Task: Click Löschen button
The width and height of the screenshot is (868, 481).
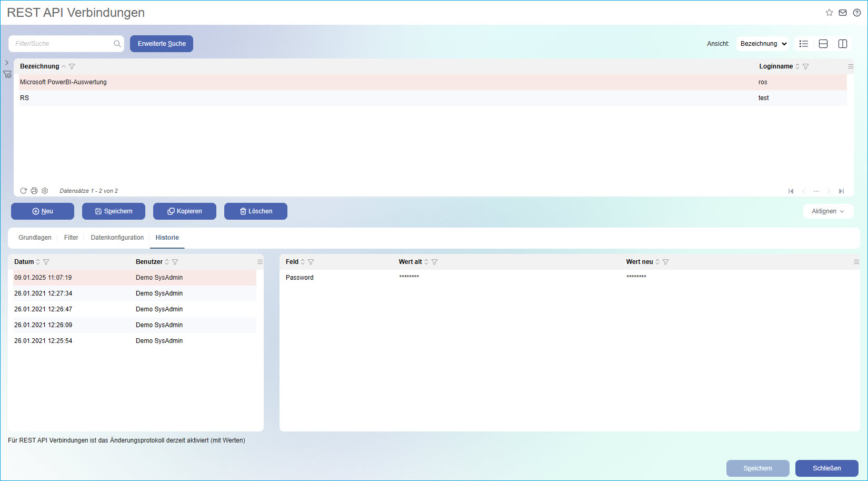Action: [x=256, y=211]
